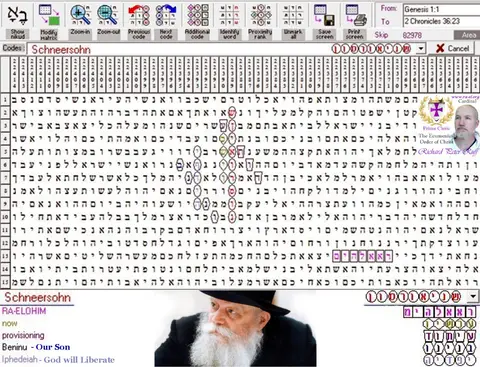Select row header 3 of the matrix
Image resolution: width=480 pixels, height=367 pixels.
(5, 126)
